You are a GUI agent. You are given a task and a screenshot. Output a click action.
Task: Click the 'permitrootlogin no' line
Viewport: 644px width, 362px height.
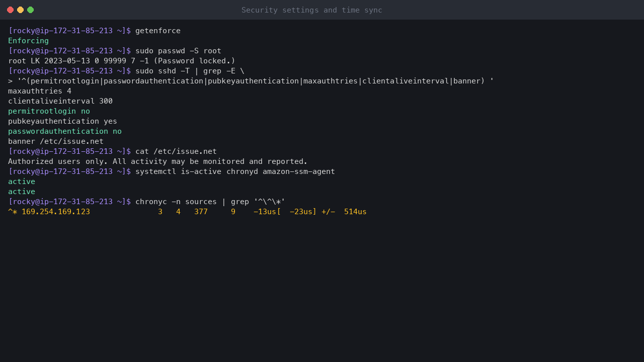tap(49, 111)
